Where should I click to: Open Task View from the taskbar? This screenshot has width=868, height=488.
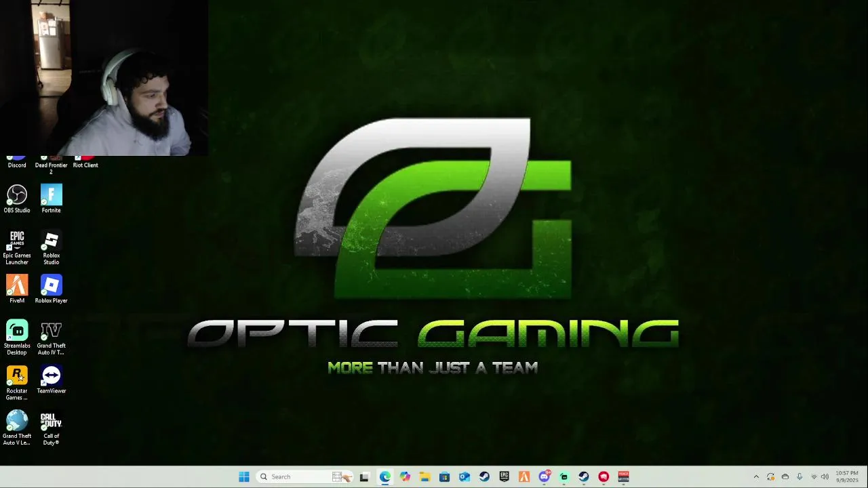(x=364, y=476)
